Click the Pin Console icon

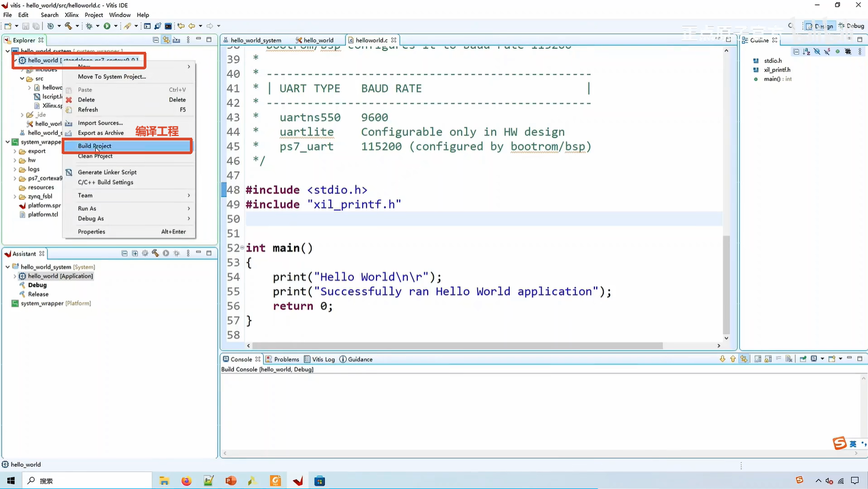click(803, 359)
